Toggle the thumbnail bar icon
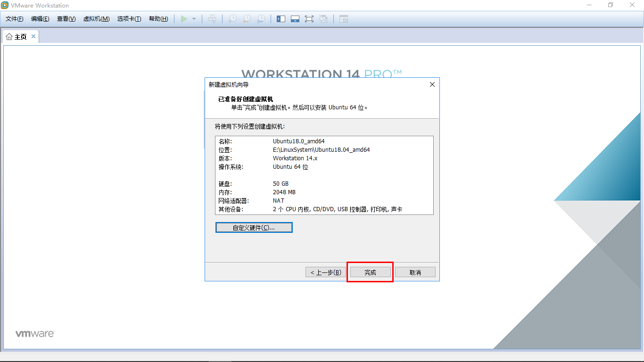Image resolution: width=644 pixels, height=362 pixels. tap(295, 19)
